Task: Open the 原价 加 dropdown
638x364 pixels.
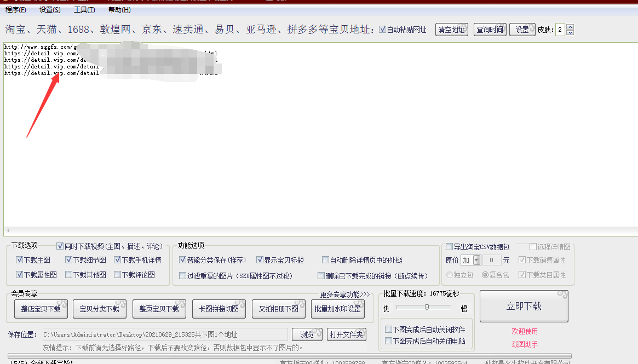Action: point(476,259)
